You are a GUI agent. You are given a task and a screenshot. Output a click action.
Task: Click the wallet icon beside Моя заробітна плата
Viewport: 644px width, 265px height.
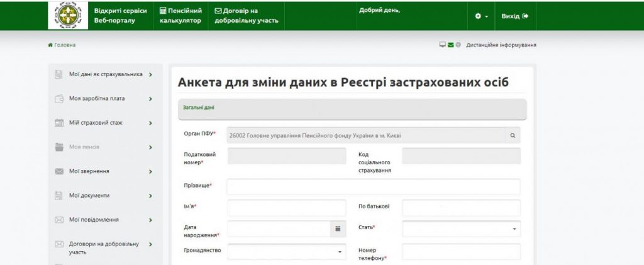[x=59, y=99]
